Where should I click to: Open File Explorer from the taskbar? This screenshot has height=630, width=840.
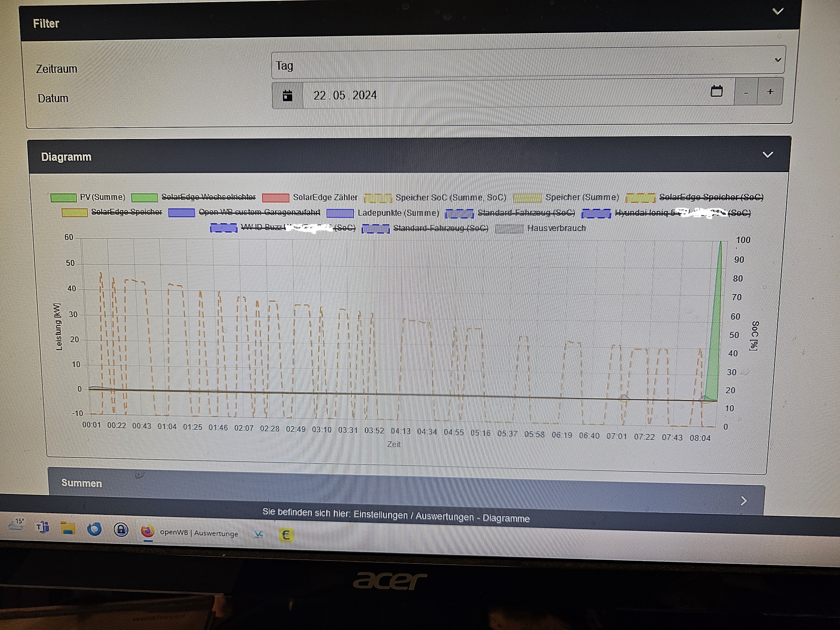tap(68, 528)
